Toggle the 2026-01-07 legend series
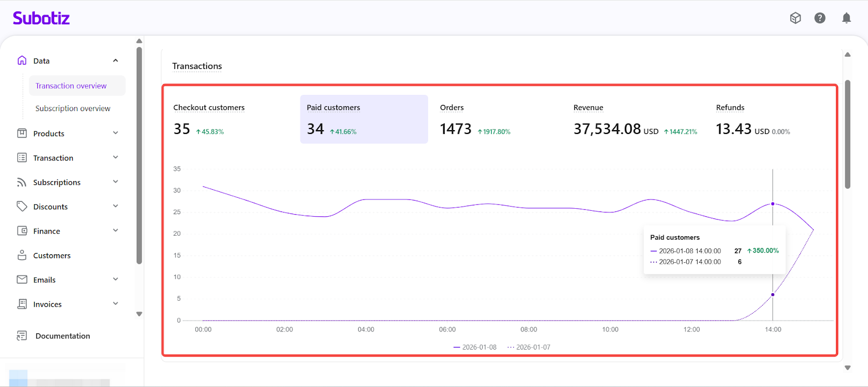The height and width of the screenshot is (387, 868). pos(528,347)
